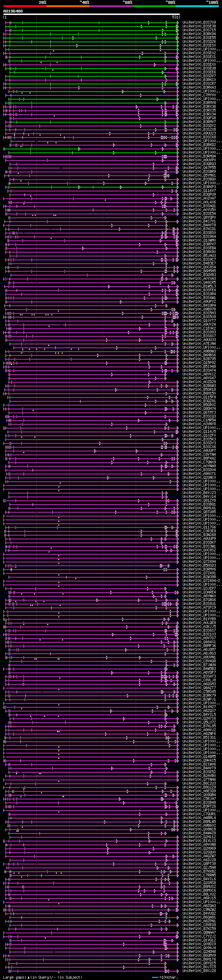The image size is (222, 980).
Task: Select hit UniRef100_B3QFG8
Action: click(x=199, y=118)
